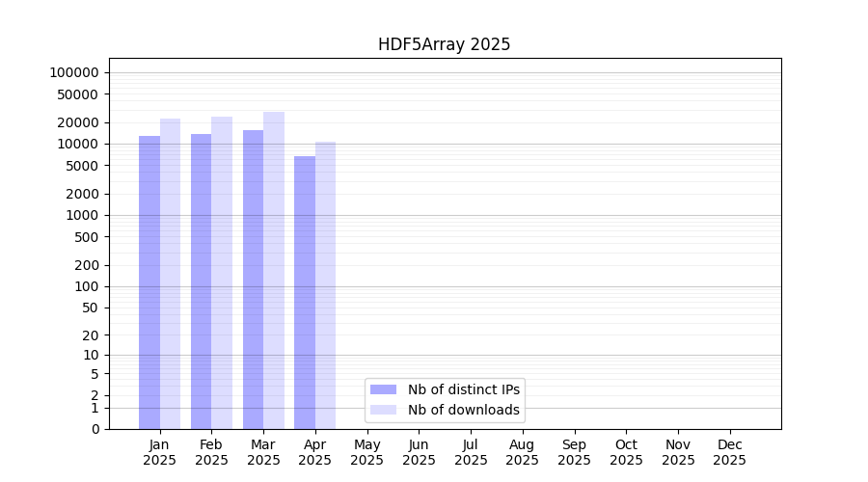
Task: Click January's distinct IPs bar
Action: pyautogui.click(x=149, y=281)
